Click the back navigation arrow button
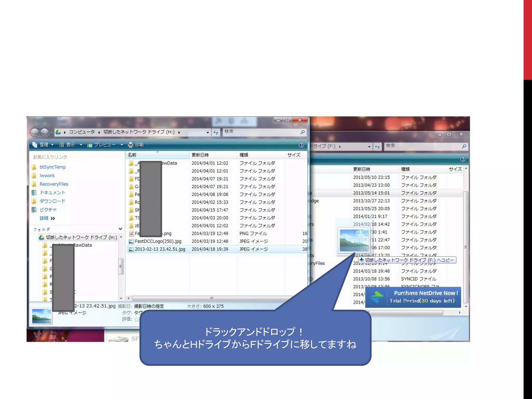The height and width of the screenshot is (399, 532). pyautogui.click(x=35, y=132)
